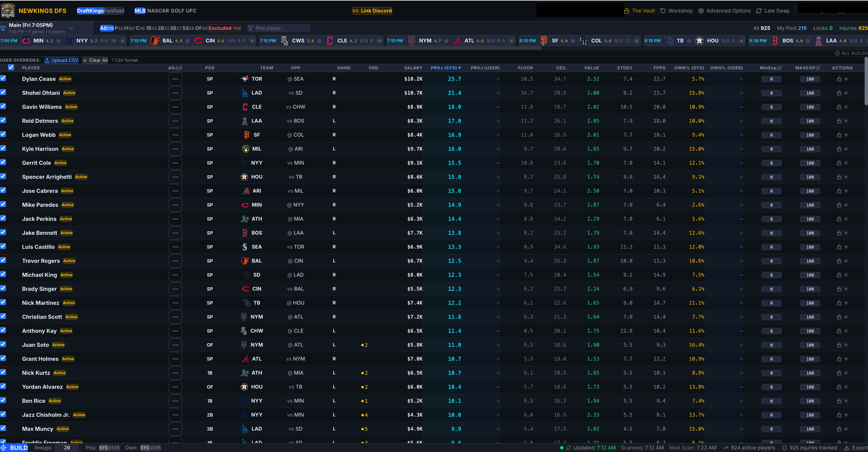Uncheck Jake Bennett's row checkbox

tap(3, 232)
